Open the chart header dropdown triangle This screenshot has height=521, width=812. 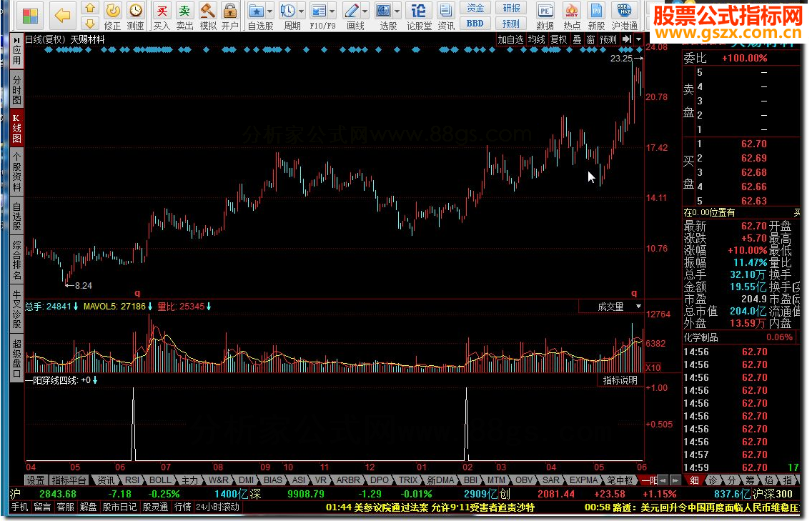[x=638, y=39]
